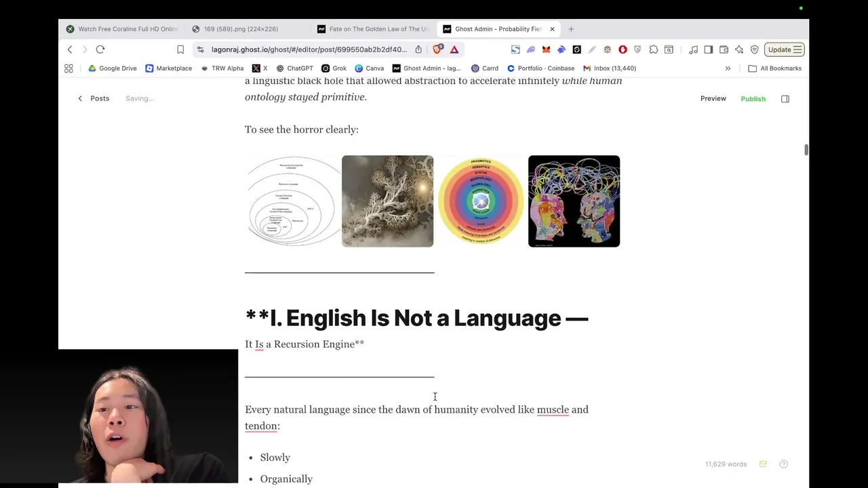The width and height of the screenshot is (868, 488).
Task: Open the Grok bookmark
Action: [334, 68]
